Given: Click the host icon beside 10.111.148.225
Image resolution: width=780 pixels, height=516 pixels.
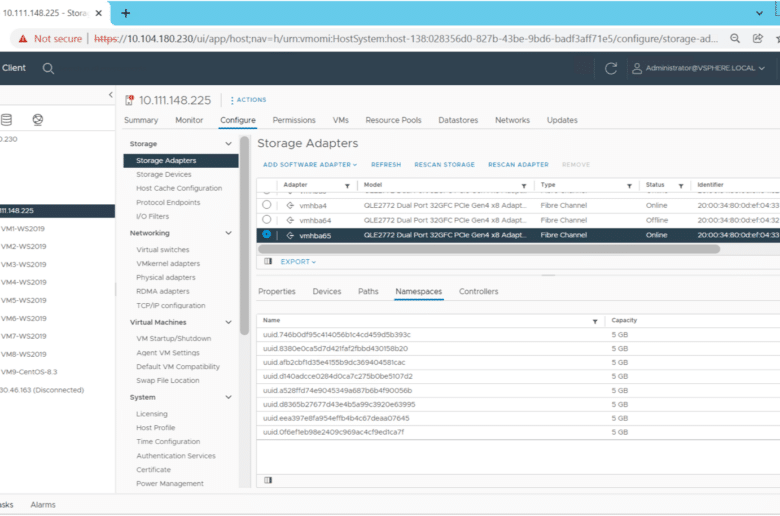Looking at the screenshot, I should tap(129, 100).
